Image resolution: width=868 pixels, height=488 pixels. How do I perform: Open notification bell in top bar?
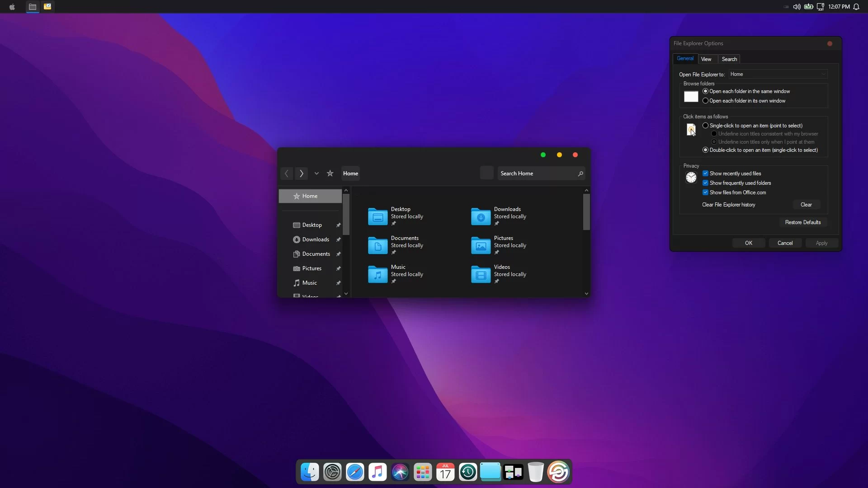point(856,7)
